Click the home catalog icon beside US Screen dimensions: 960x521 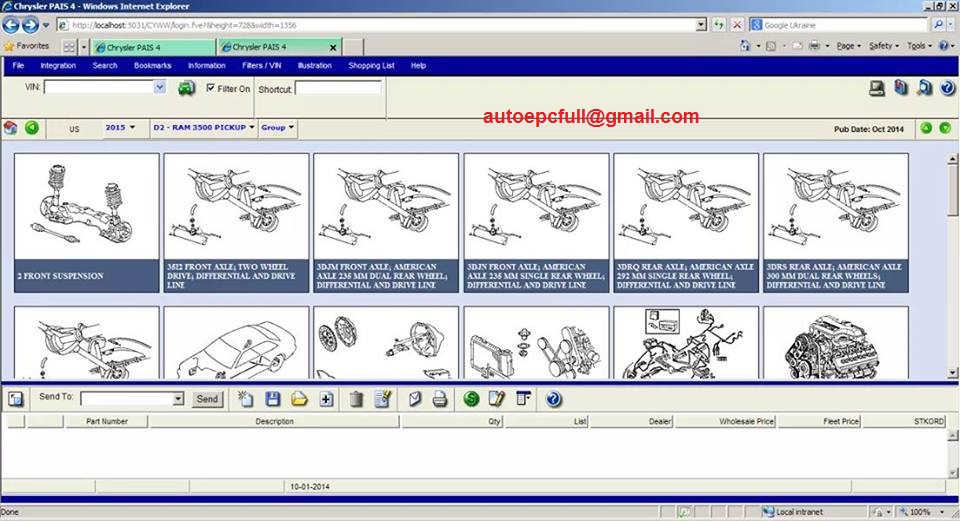10,128
